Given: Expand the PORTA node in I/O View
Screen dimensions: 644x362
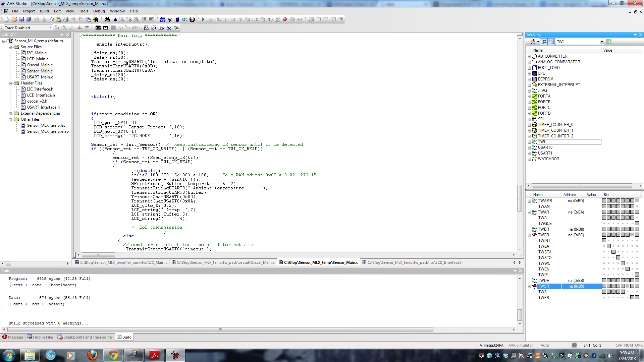Looking at the screenshot, I should (529, 97).
